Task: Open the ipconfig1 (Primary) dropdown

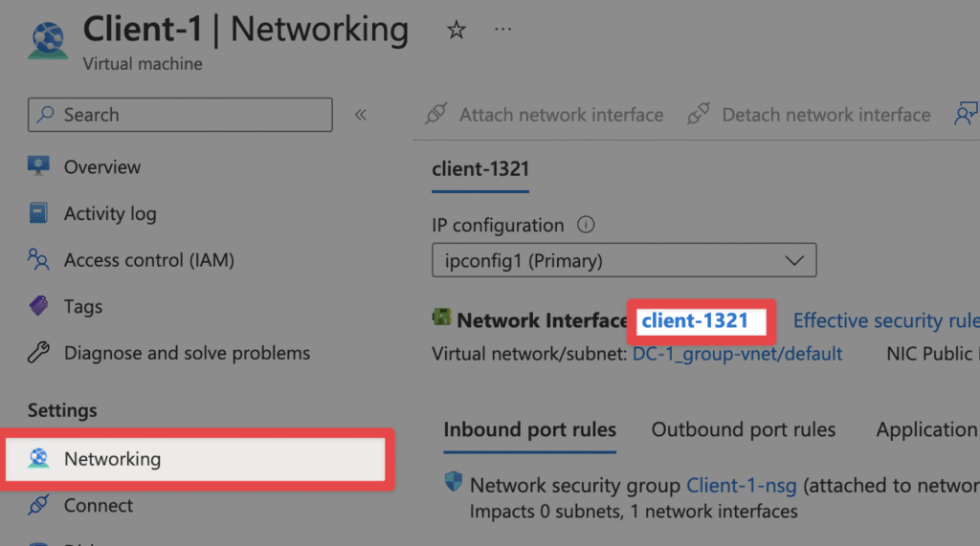Action: coord(624,260)
